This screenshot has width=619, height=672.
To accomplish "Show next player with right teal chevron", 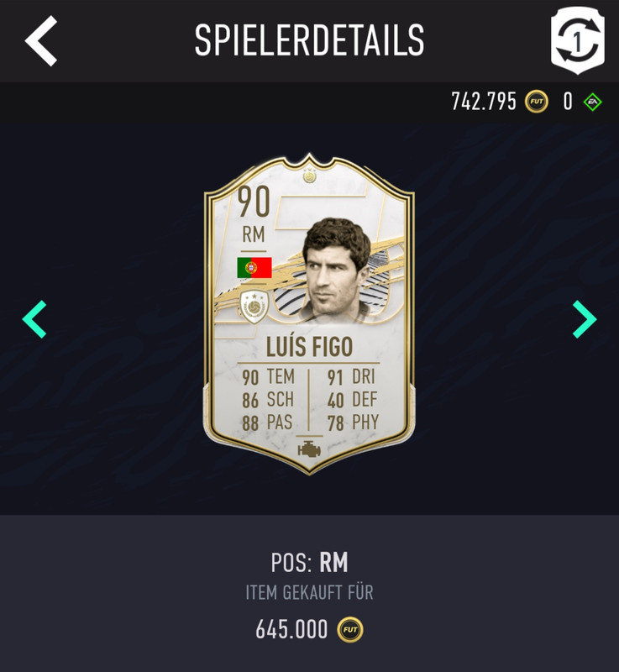I will [x=585, y=319].
